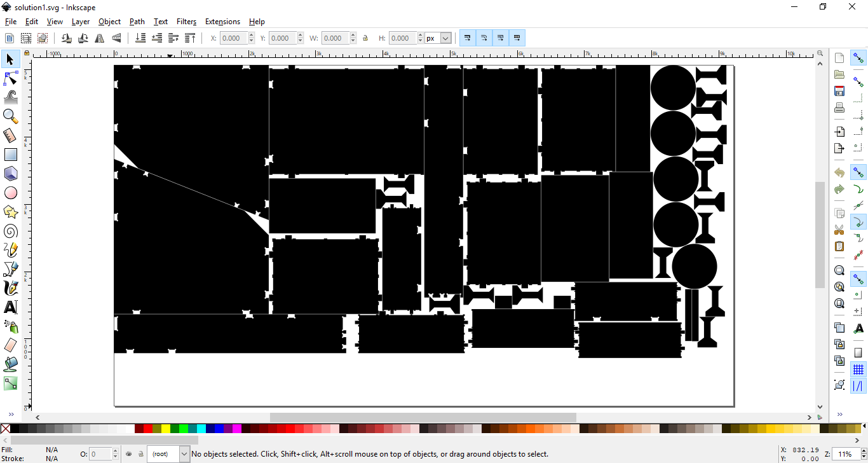Flip selection vertically
The width and height of the screenshot is (868, 463).
pos(116,38)
